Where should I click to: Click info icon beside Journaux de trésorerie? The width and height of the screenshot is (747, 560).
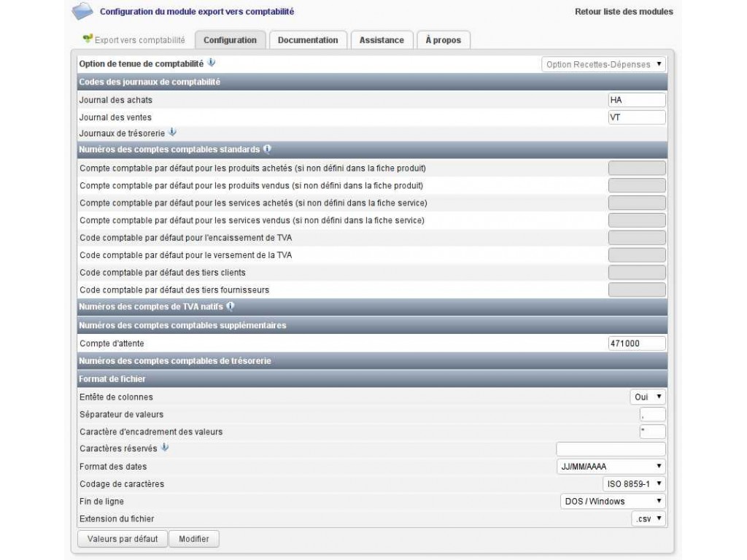[172, 132]
